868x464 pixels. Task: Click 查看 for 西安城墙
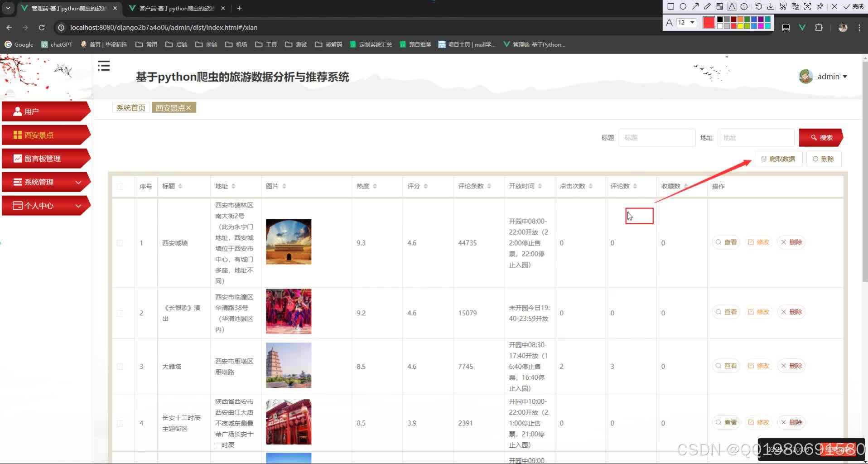pos(726,242)
